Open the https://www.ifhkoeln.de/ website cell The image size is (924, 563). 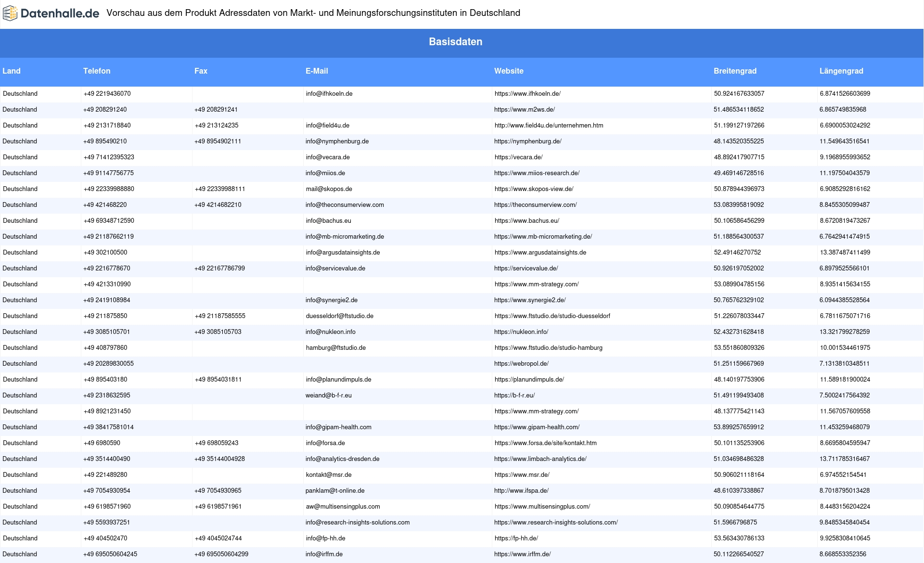527,94
